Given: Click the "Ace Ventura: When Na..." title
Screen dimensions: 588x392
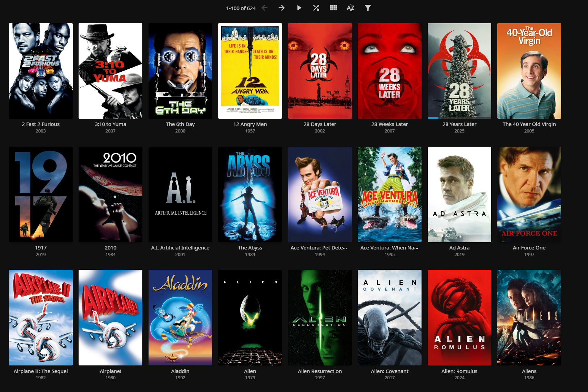Looking at the screenshot, I should [389, 248].
